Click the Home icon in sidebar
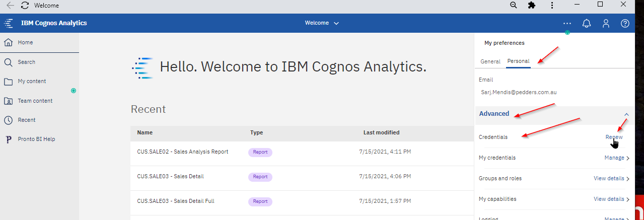644x220 pixels. tap(8, 42)
